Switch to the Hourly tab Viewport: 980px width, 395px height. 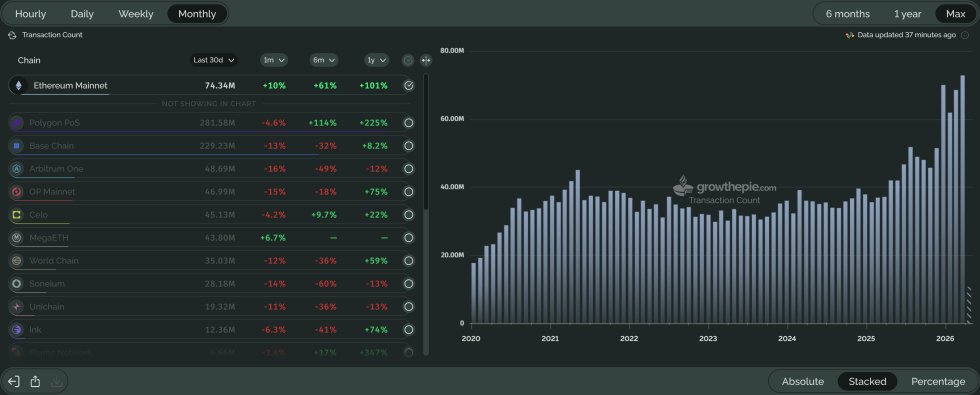(30, 14)
